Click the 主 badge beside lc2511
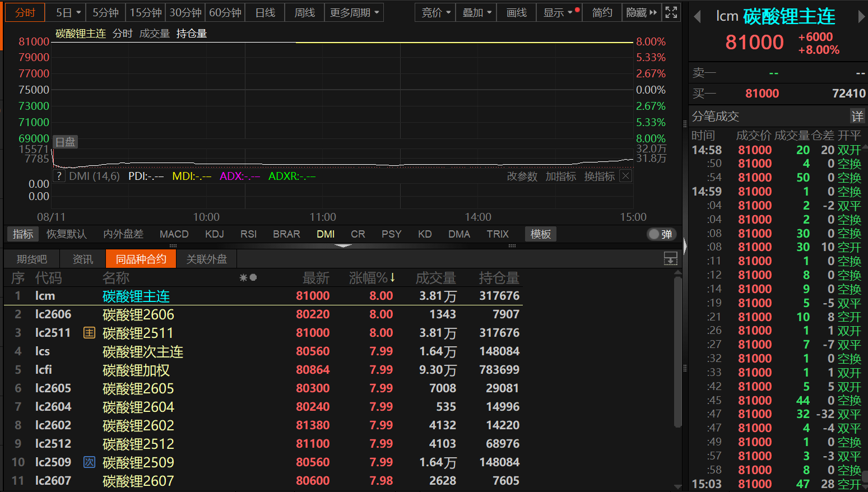 pos(89,333)
